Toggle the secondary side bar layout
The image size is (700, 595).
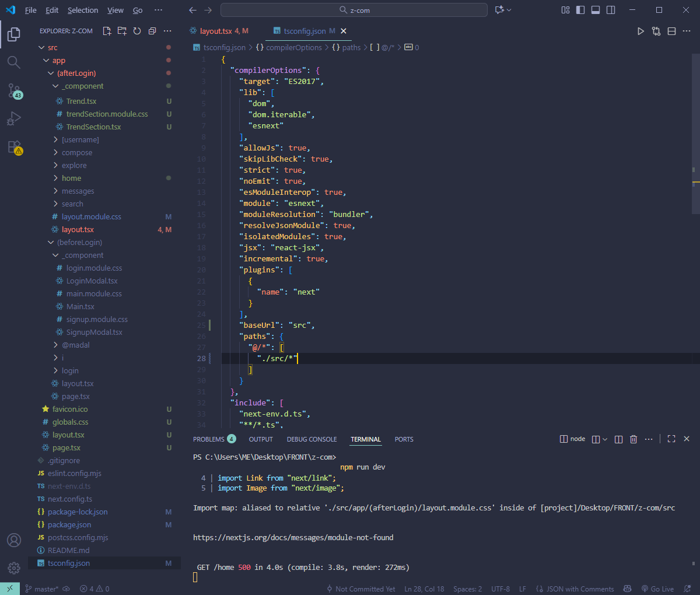tap(611, 10)
